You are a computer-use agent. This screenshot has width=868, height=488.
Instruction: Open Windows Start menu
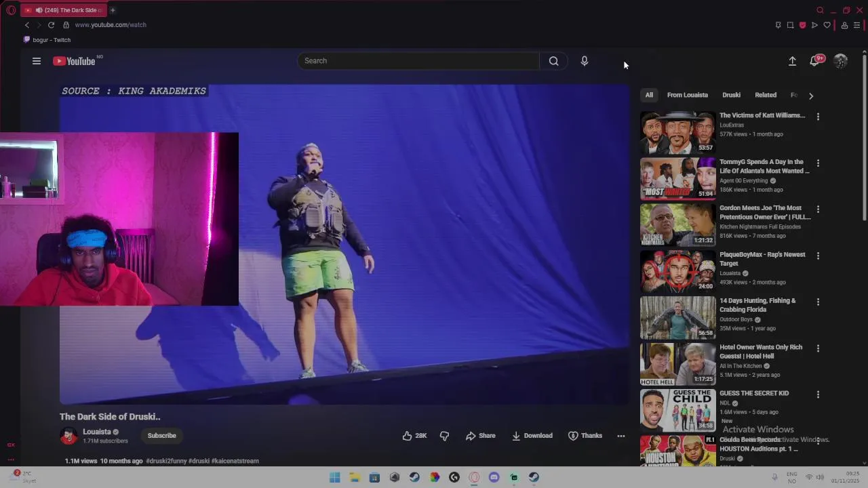click(x=335, y=477)
